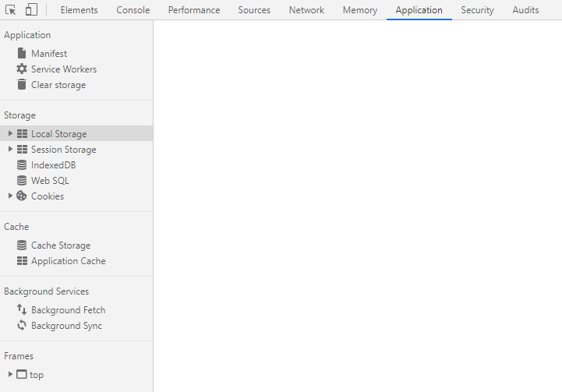
Task: Open the Service Workers entry
Action: coord(64,69)
